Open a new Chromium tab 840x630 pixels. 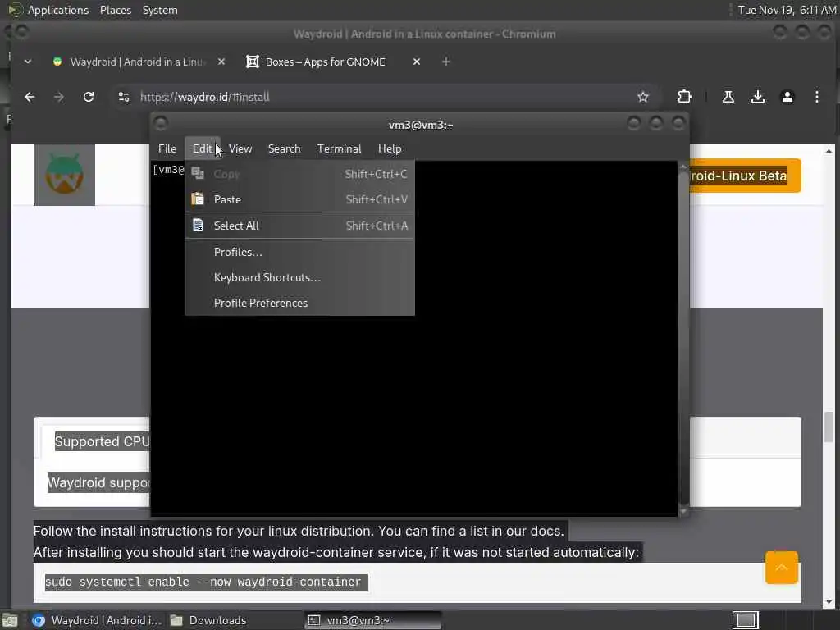click(445, 62)
